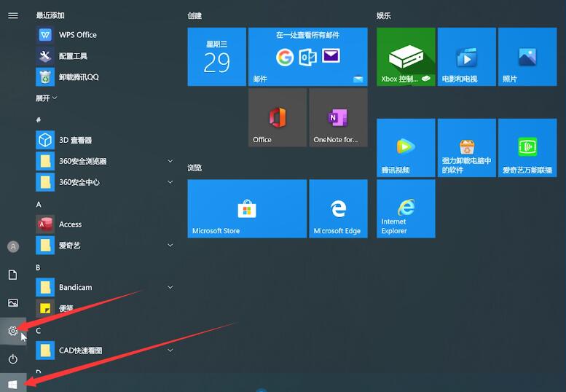
Task: Open Documents from the left sidebar
Action: point(13,275)
